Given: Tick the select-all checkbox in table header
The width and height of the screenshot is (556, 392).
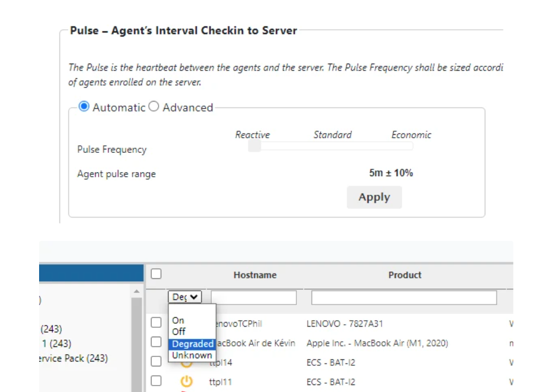Looking at the screenshot, I should point(156,274).
